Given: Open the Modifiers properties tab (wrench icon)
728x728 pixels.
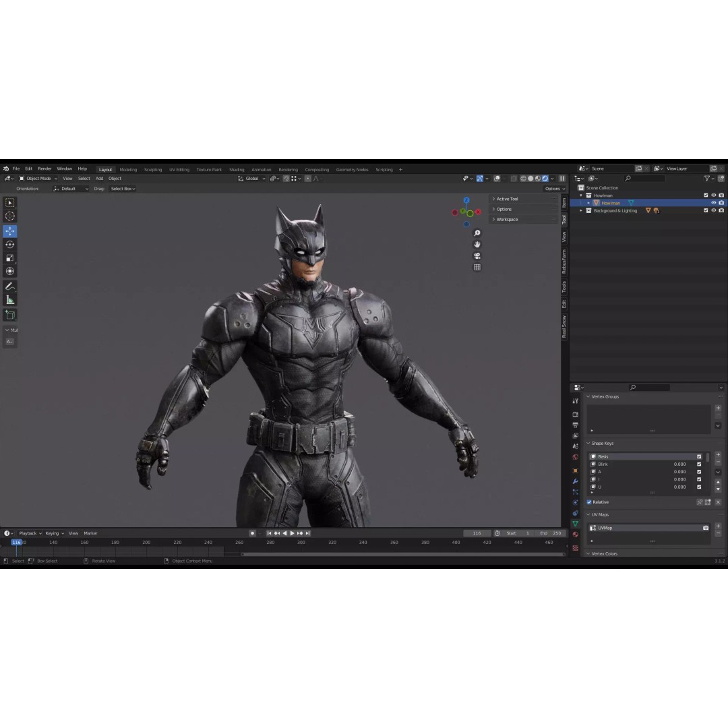Looking at the screenshot, I should pyautogui.click(x=576, y=481).
